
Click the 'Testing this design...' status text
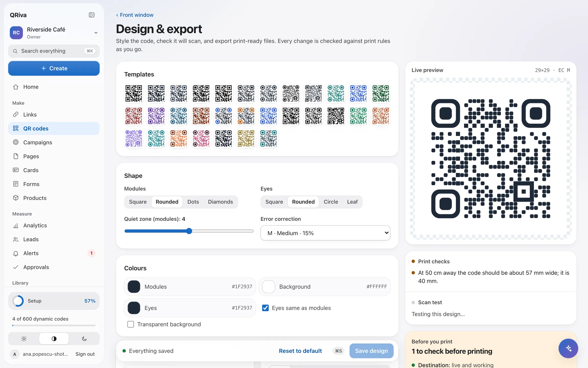tap(438, 314)
